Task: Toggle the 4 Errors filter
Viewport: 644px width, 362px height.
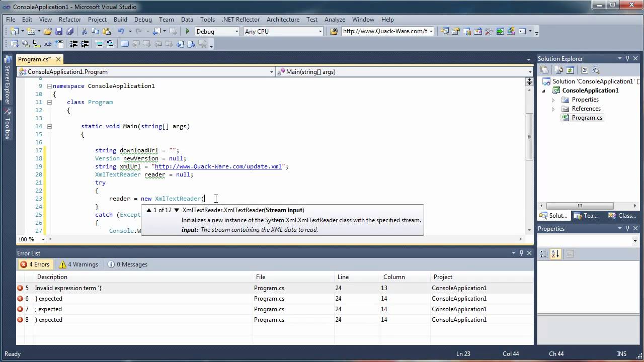Action: [35, 264]
